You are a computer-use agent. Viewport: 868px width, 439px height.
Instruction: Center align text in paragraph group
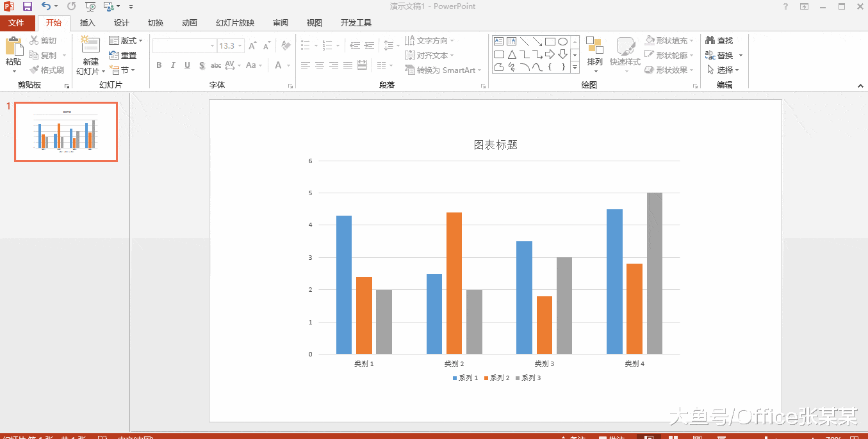point(320,65)
